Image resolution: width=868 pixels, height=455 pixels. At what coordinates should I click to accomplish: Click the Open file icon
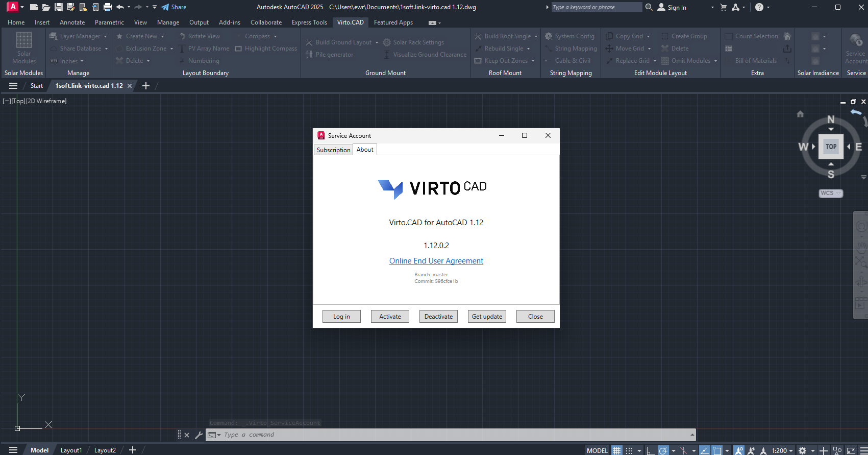point(46,7)
